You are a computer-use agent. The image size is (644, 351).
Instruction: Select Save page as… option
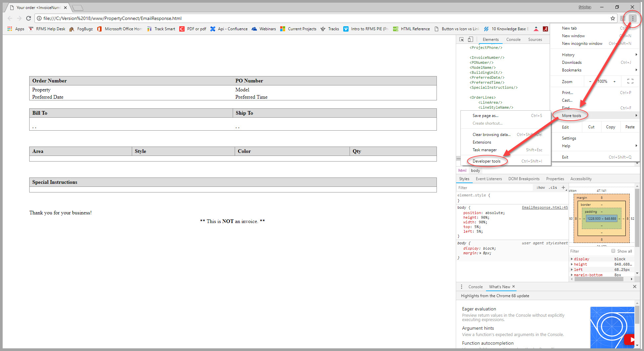pyautogui.click(x=506, y=116)
